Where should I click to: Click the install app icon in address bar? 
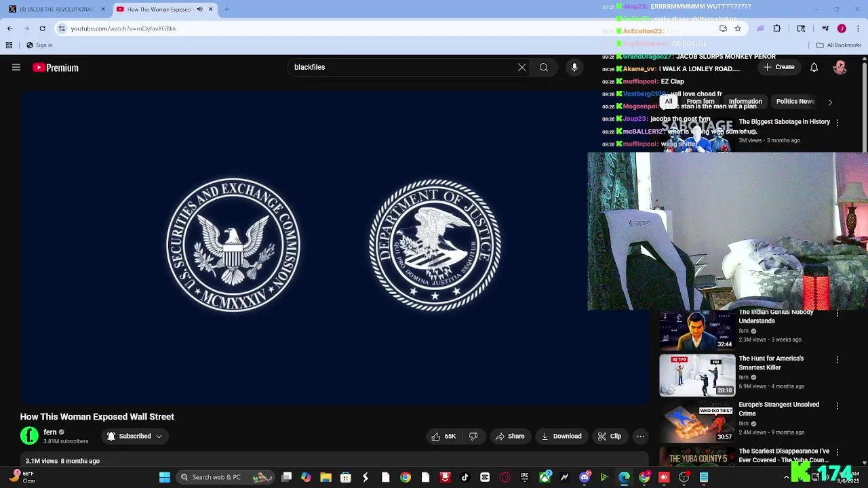click(x=723, y=28)
